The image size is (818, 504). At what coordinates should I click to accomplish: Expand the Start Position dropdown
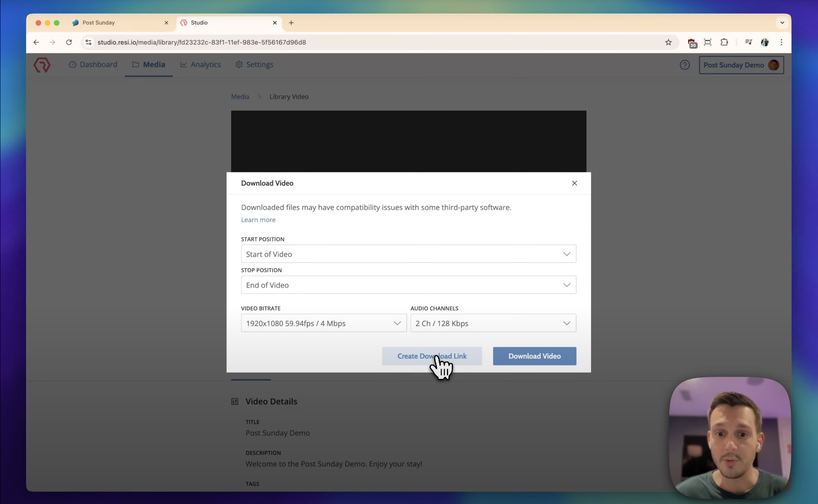[408, 254]
